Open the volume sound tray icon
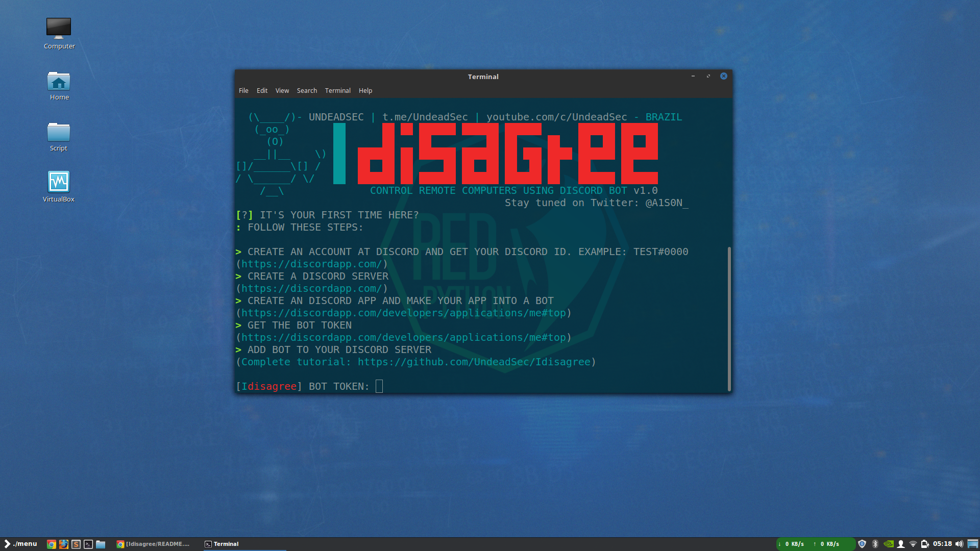This screenshot has height=551, width=980. tap(959, 544)
